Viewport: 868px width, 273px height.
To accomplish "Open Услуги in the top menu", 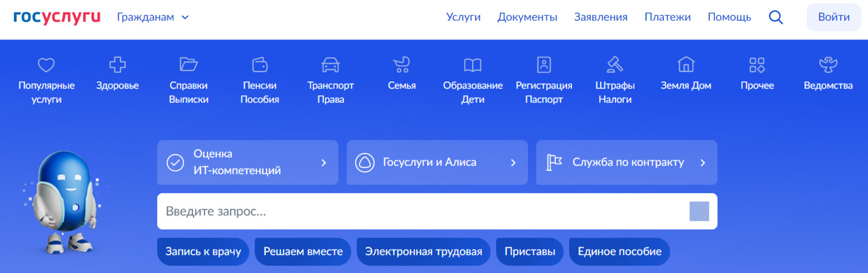I will (463, 17).
